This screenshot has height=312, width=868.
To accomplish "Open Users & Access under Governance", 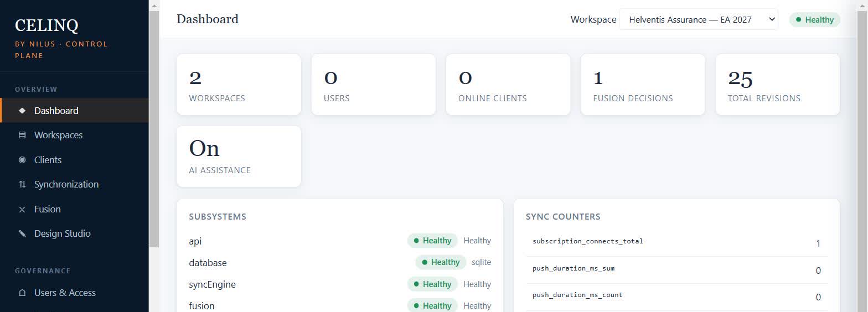I will 75,293.
